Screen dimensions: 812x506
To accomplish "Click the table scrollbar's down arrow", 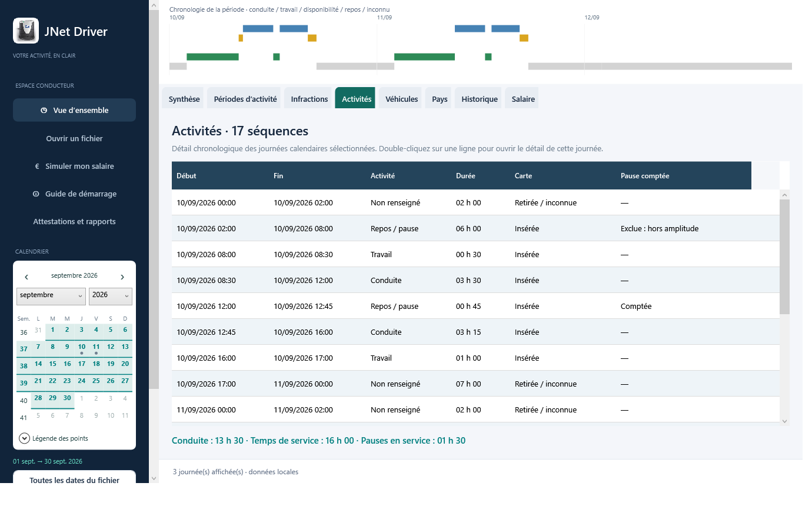I will click(784, 421).
